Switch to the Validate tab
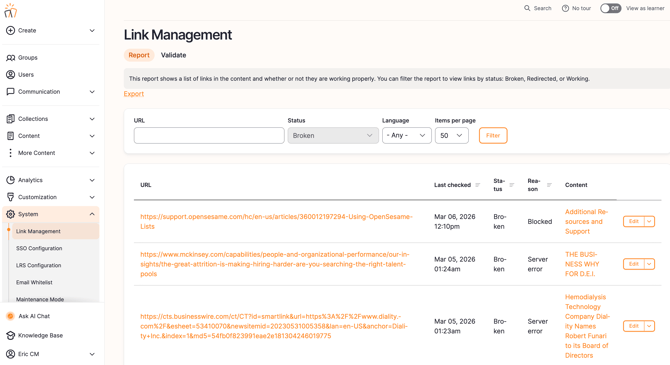This screenshot has width=670, height=365. click(x=173, y=55)
